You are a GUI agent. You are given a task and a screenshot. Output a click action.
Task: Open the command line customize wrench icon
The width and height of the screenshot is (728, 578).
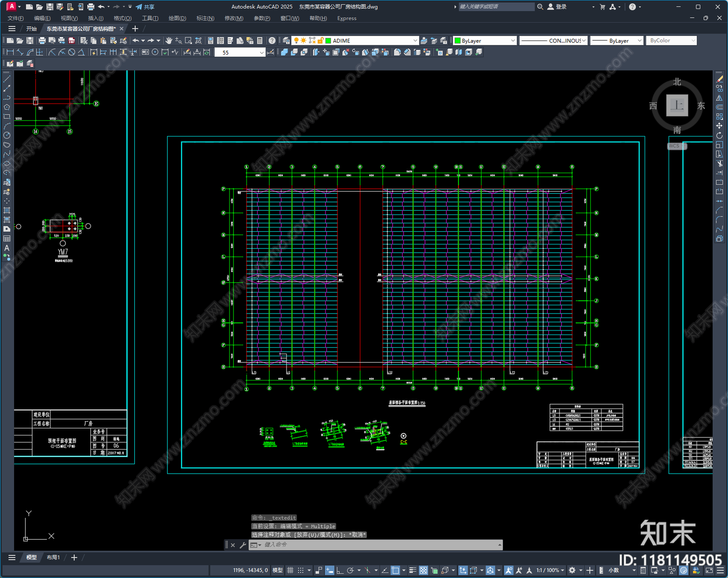click(243, 545)
